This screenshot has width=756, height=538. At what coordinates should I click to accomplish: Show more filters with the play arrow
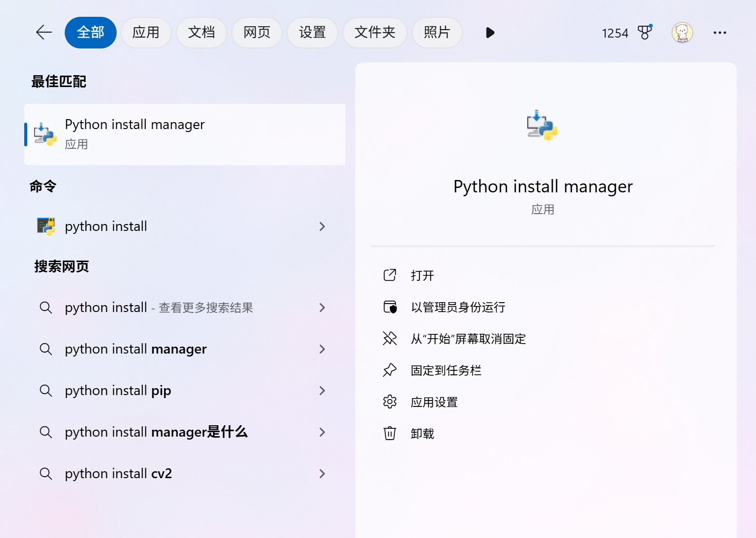tap(490, 33)
